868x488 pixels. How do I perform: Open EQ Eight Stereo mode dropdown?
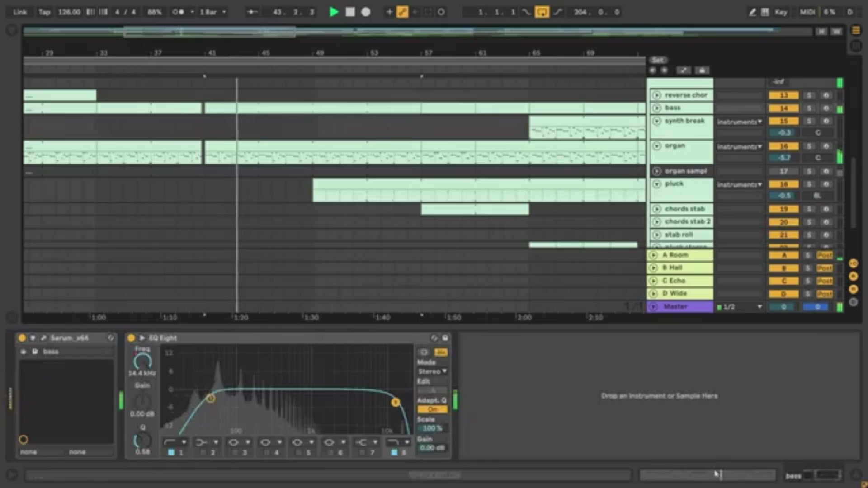(x=432, y=371)
